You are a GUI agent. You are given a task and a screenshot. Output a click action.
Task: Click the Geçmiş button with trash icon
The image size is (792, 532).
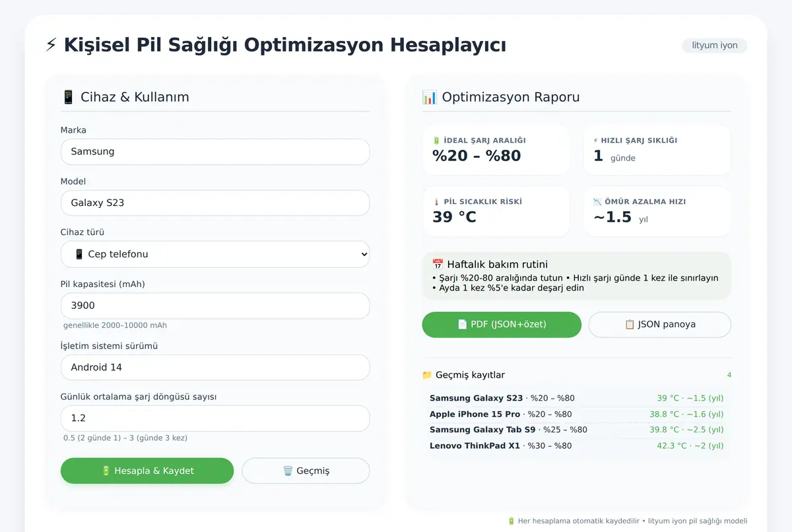click(x=306, y=471)
